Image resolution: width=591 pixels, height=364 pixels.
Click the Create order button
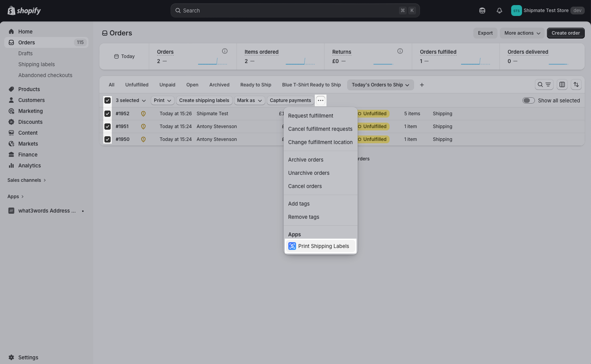(x=565, y=33)
